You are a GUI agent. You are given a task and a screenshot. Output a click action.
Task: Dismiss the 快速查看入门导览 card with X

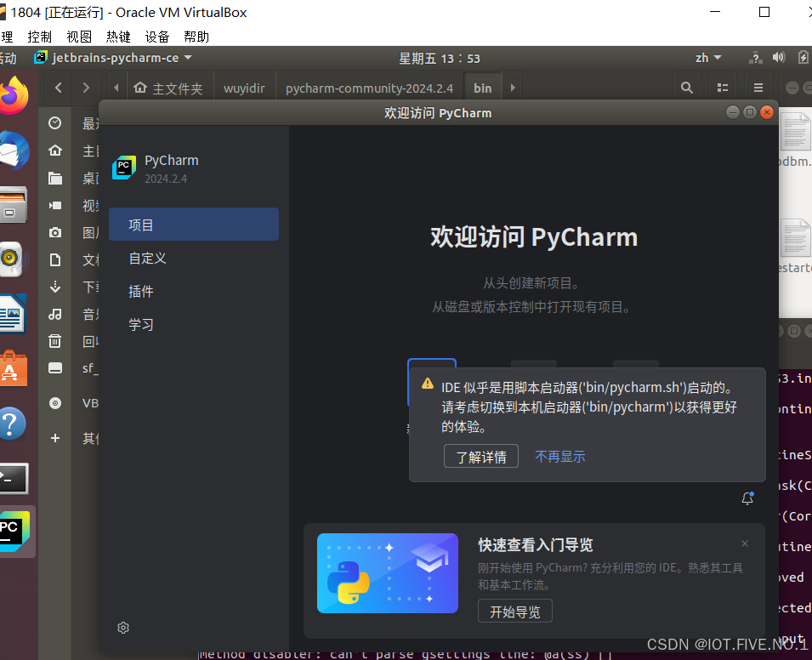744,543
